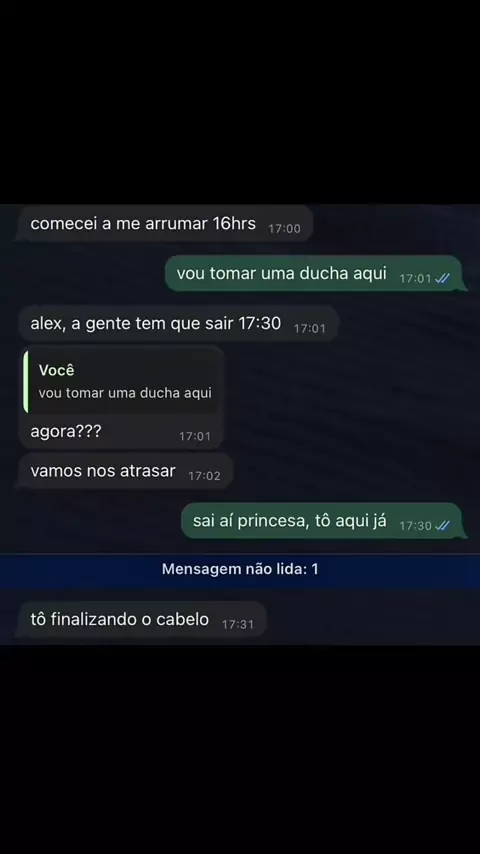Tap the green bar on the quoted reply

tap(26, 382)
